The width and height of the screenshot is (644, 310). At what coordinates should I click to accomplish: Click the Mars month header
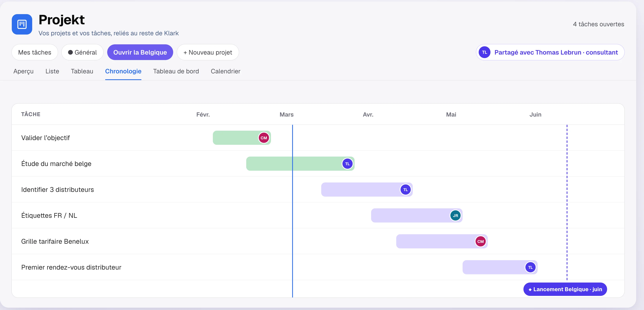[x=286, y=114]
